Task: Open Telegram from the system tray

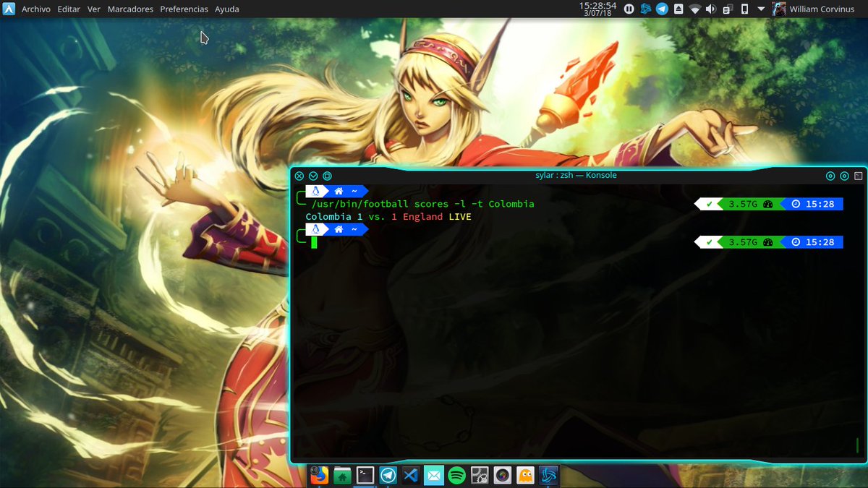Action: click(662, 9)
